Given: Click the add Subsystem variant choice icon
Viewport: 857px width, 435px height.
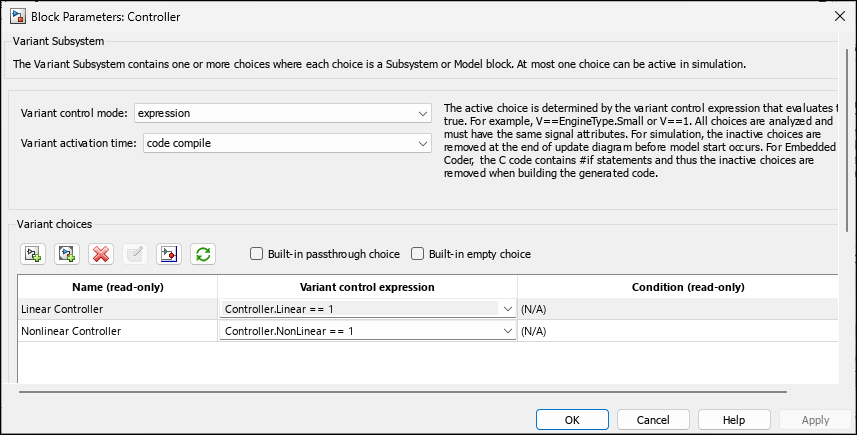Looking at the screenshot, I should (x=33, y=254).
